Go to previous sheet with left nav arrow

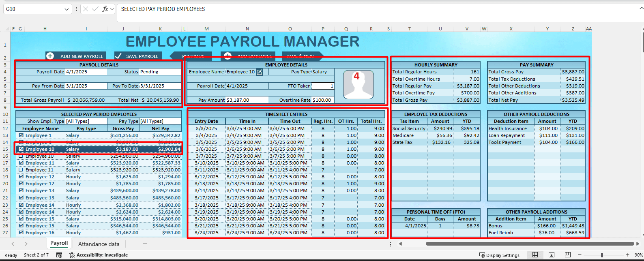point(13,244)
